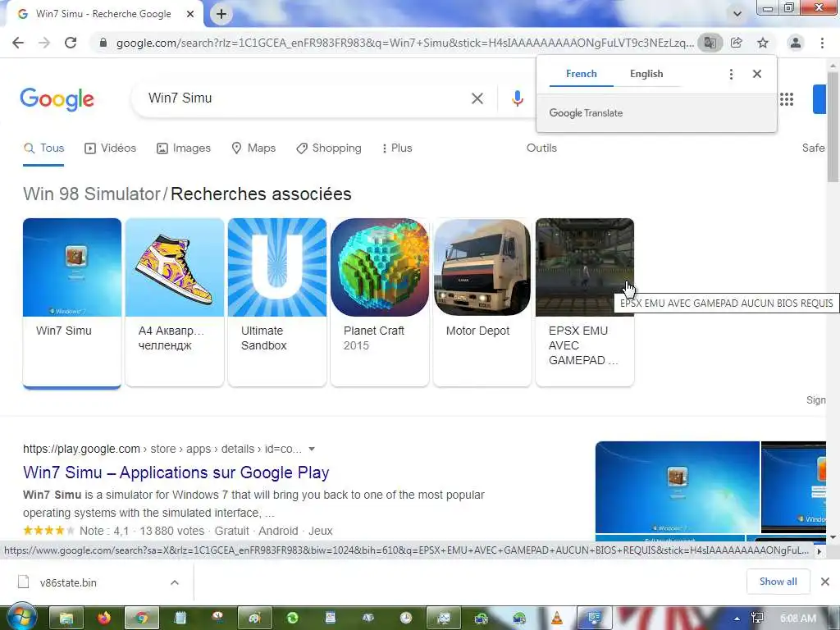Switch to the Maps results tab
840x630 pixels.
[253, 148]
